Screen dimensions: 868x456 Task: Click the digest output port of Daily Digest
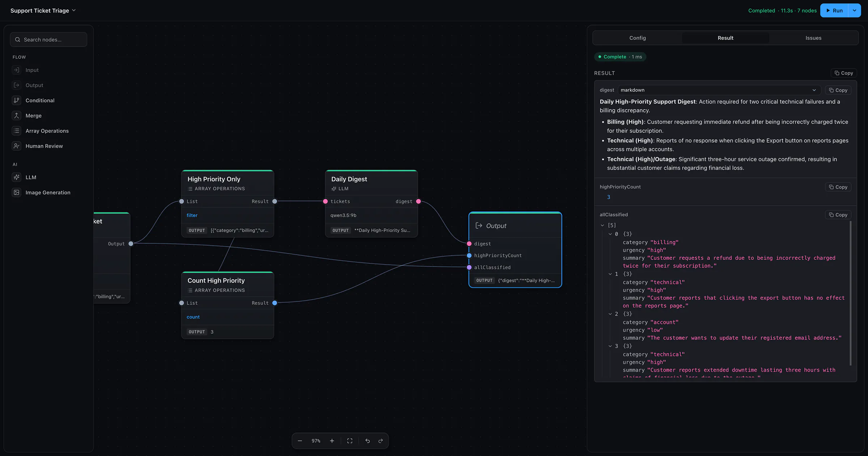418,201
